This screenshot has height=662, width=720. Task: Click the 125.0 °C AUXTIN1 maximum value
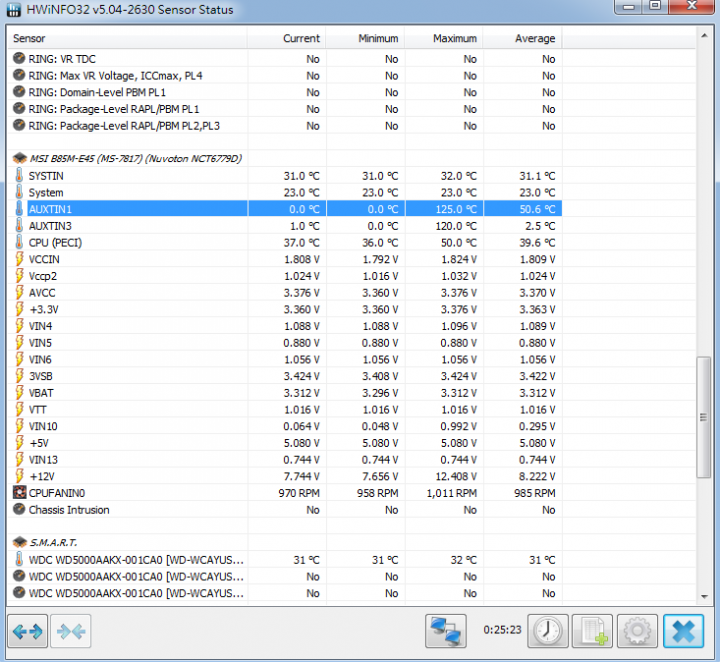point(456,209)
